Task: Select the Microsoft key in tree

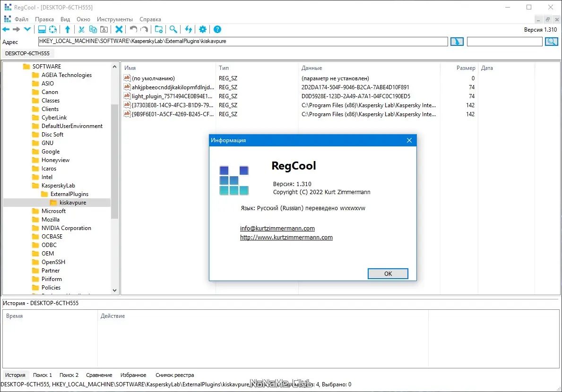Action: (53, 211)
